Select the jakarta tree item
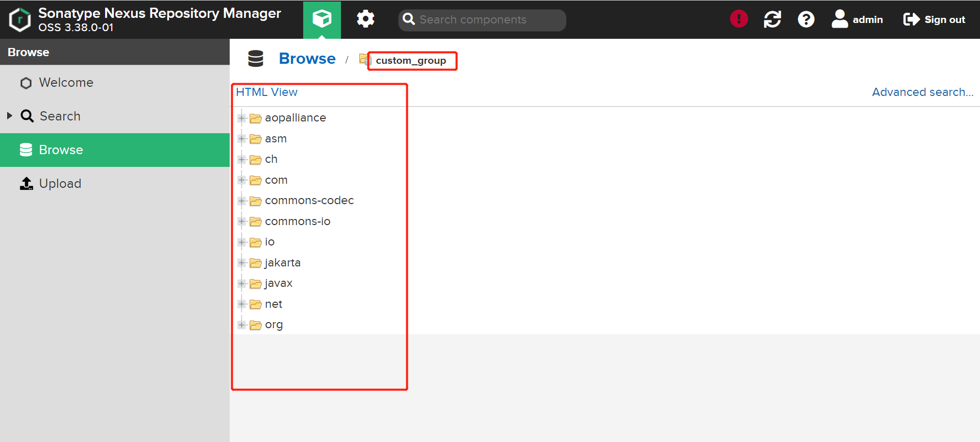980x442 pixels. point(282,263)
